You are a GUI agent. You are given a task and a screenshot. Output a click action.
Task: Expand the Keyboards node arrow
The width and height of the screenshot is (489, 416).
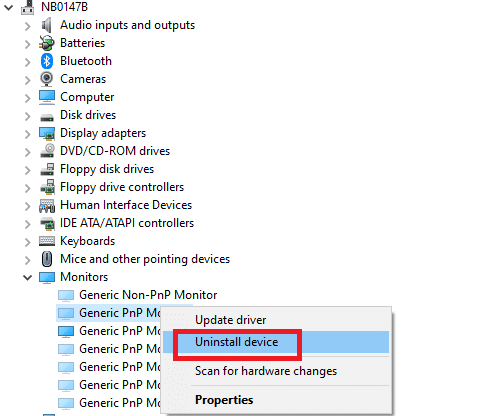(x=27, y=242)
